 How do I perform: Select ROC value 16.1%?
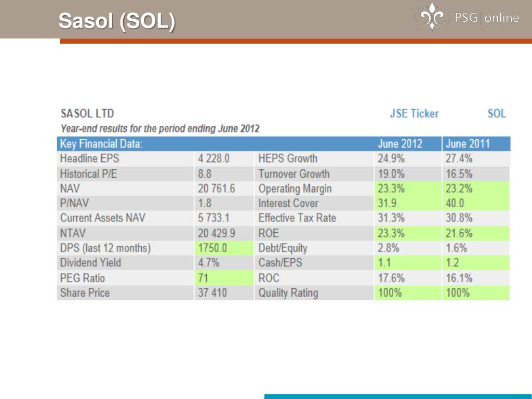459,278
